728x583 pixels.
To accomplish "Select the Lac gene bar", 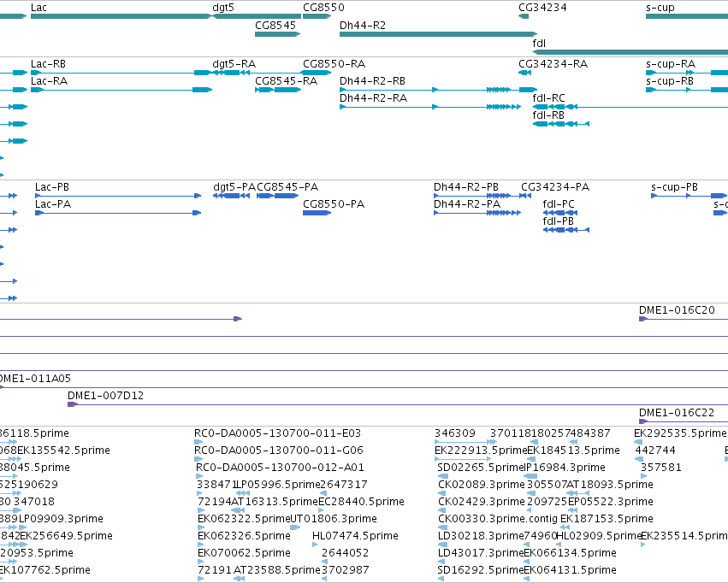I will 121,16.
